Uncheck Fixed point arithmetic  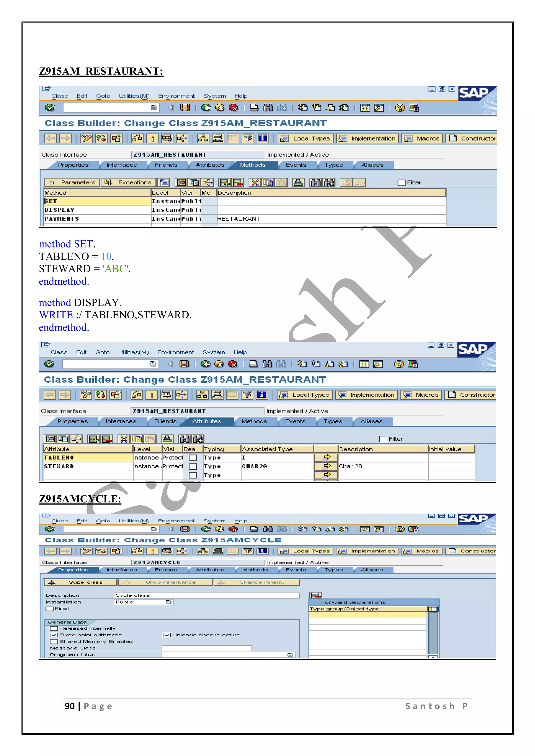[54, 635]
